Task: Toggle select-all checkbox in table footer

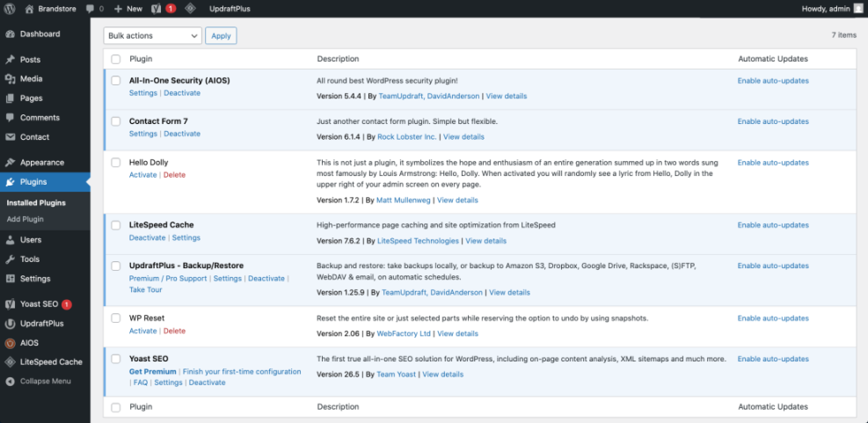Action: 116,407
